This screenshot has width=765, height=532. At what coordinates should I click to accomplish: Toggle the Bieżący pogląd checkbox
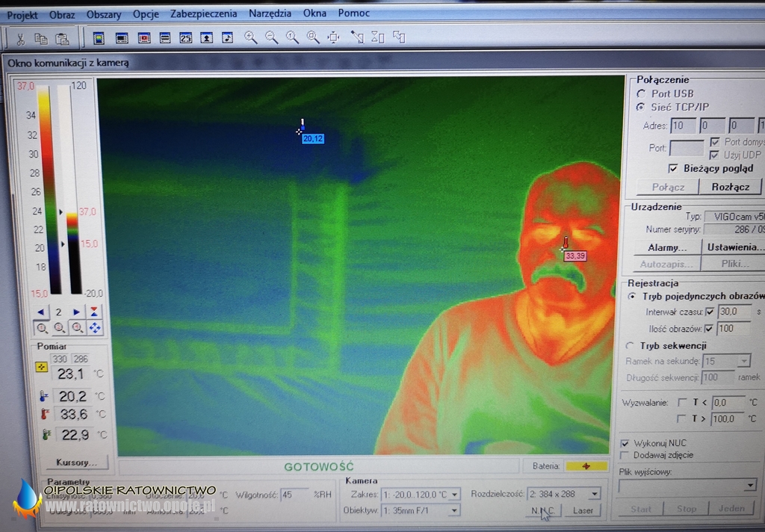pos(673,168)
